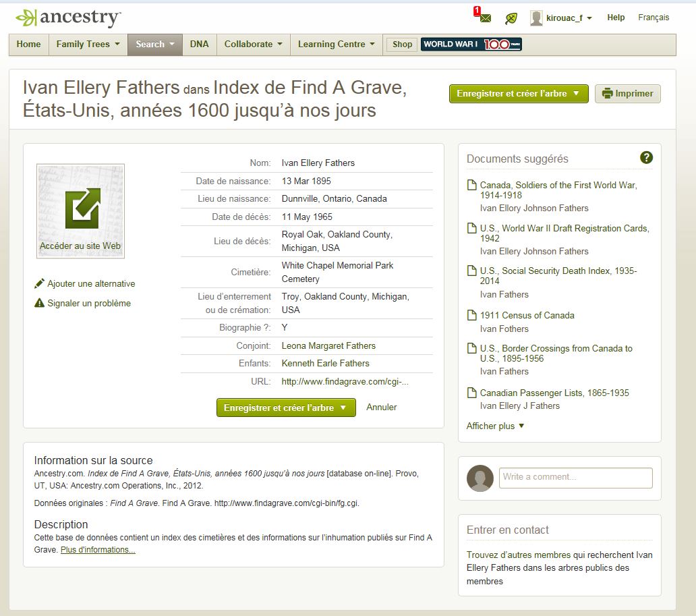Click the green leaf hints icon
The width and height of the screenshot is (696, 616).
click(x=511, y=18)
